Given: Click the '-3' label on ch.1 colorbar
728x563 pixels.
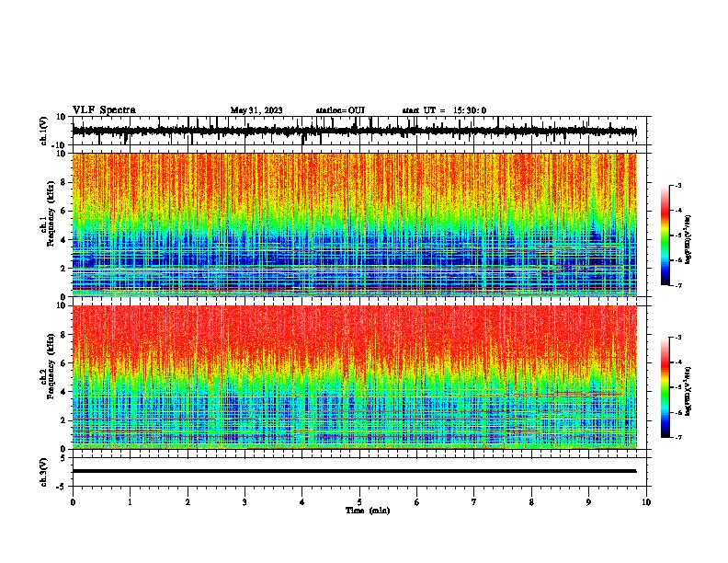Looking at the screenshot, I should (x=678, y=185).
